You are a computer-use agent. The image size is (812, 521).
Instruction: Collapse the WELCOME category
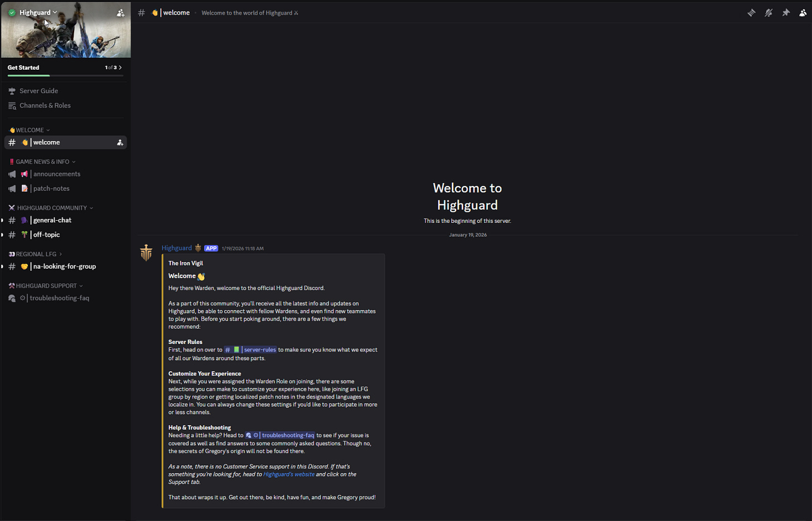tap(30, 130)
